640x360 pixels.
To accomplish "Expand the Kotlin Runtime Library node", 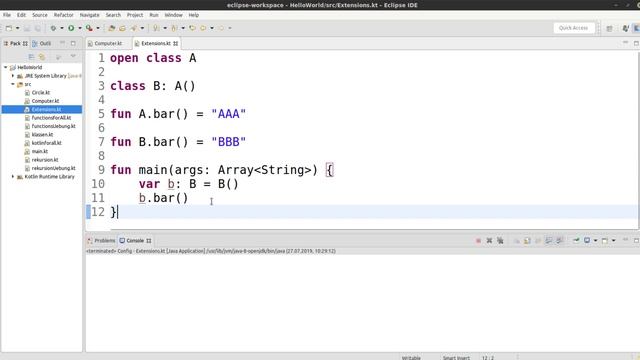I will click(13, 177).
